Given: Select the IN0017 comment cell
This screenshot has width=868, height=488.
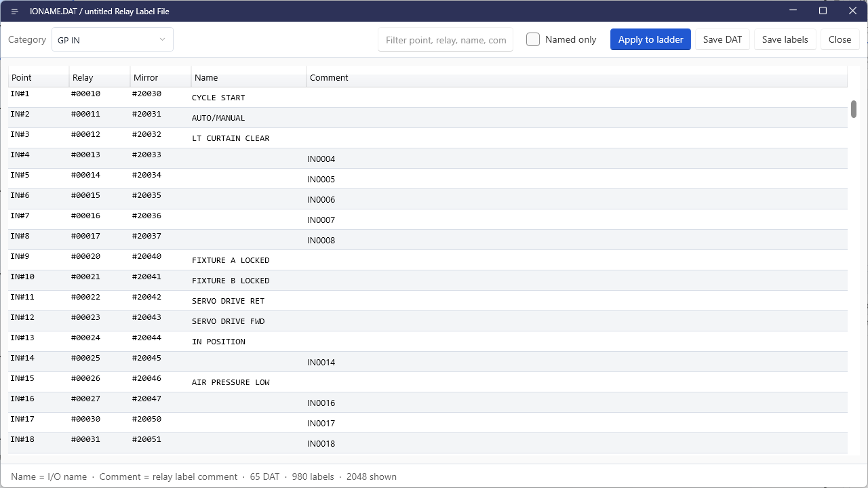Looking at the screenshot, I should tap(576, 423).
